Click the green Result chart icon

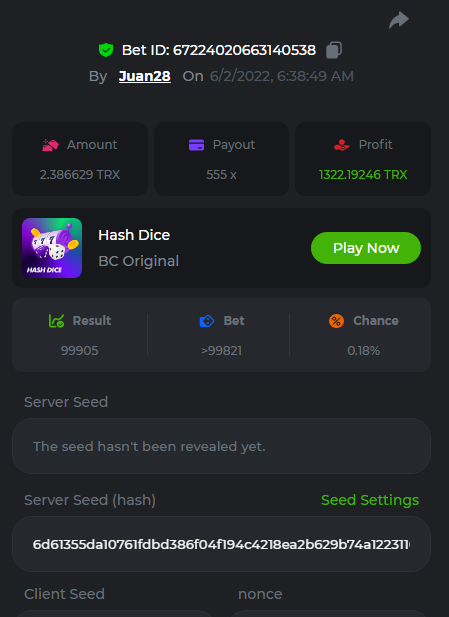[56, 321]
